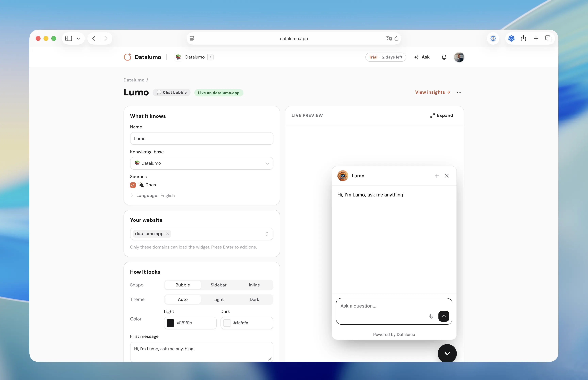The width and height of the screenshot is (588, 380).
Task: Open the website domain selector arrows
Action: (x=267, y=234)
